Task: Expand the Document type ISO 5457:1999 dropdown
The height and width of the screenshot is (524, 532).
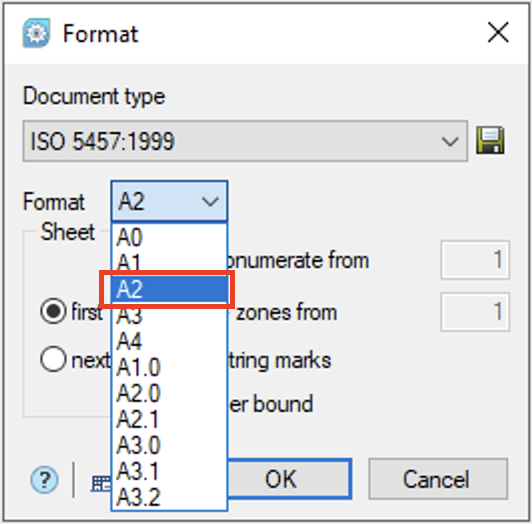Action: [x=245, y=141]
